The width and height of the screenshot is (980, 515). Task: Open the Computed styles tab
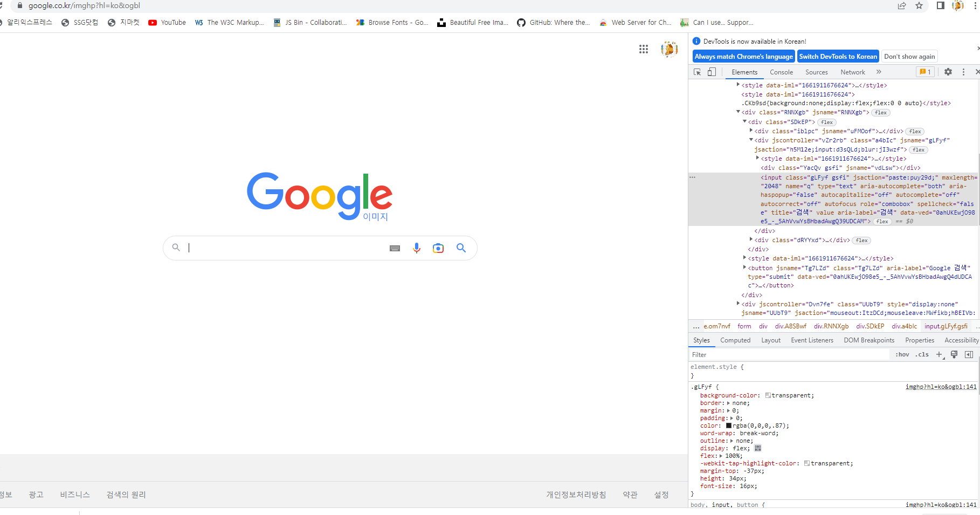coord(735,340)
